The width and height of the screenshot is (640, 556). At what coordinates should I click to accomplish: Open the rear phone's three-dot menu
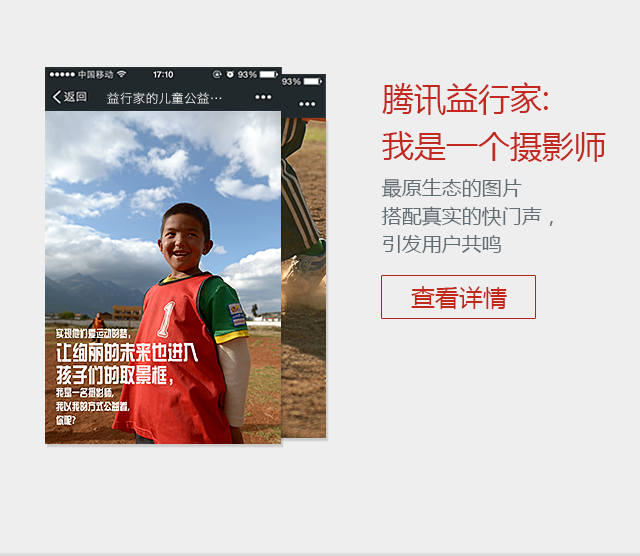click(x=307, y=104)
